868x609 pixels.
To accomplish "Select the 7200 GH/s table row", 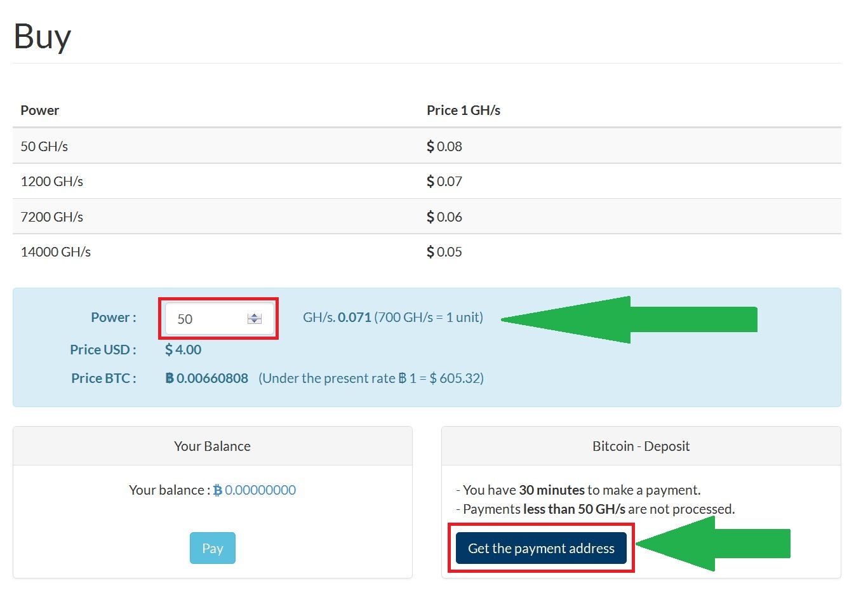I will point(427,217).
